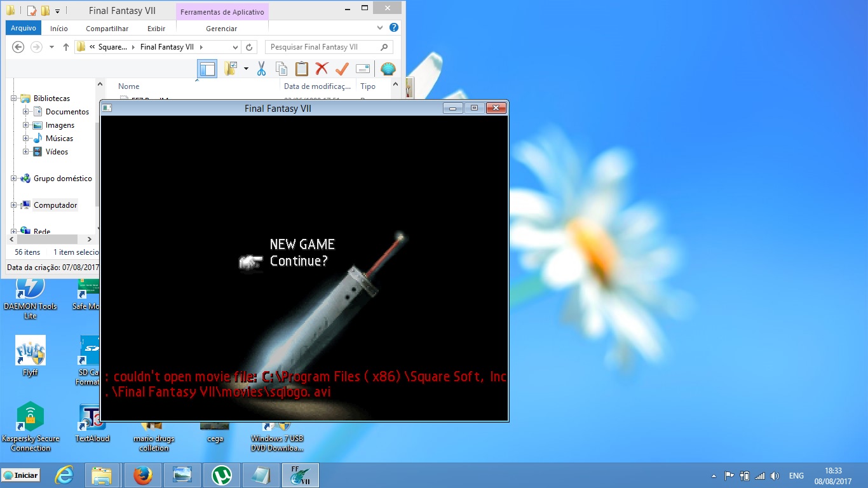Refresh the Final Fantasy VII folder view

(x=250, y=47)
